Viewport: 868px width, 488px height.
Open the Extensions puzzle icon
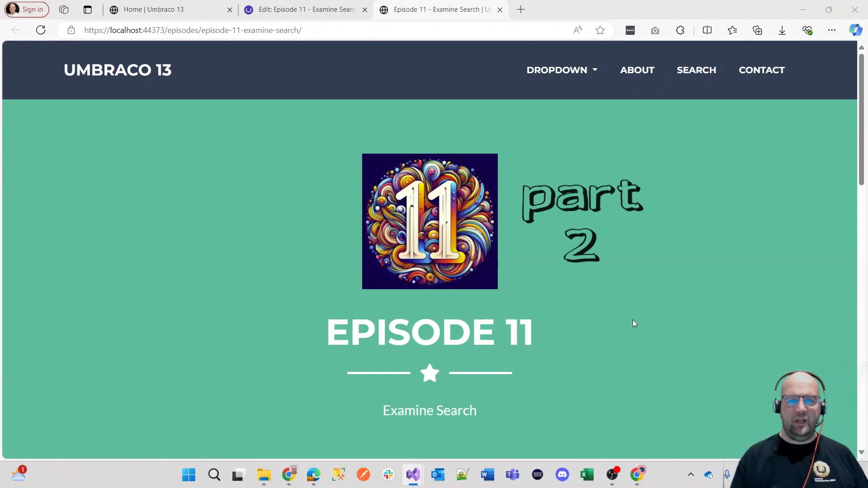[680, 30]
